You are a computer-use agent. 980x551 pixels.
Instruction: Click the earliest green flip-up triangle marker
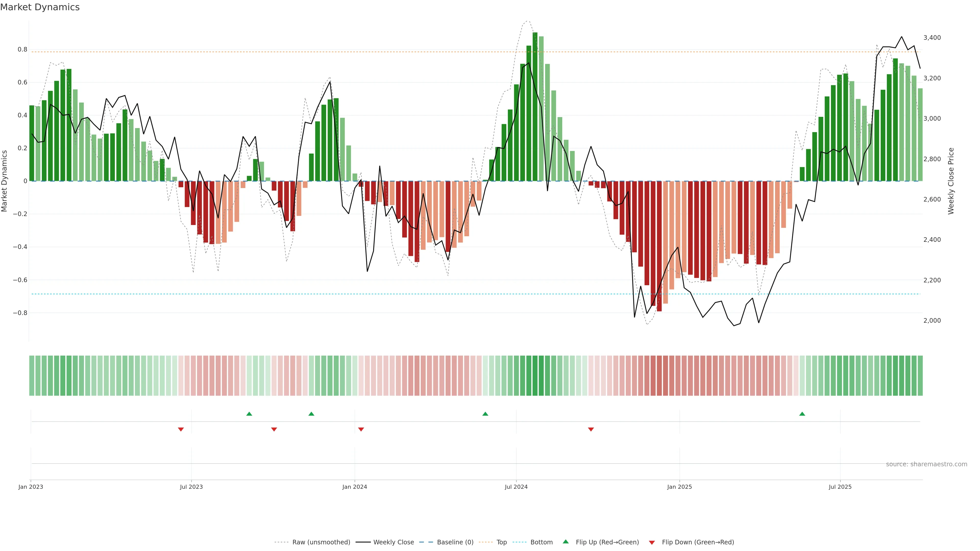click(x=249, y=414)
